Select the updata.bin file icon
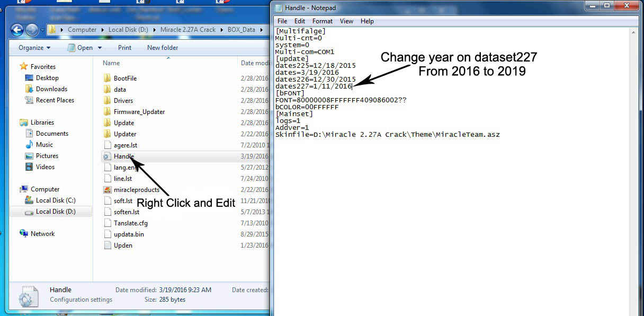This screenshot has width=644, height=316. pyautogui.click(x=107, y=234)
